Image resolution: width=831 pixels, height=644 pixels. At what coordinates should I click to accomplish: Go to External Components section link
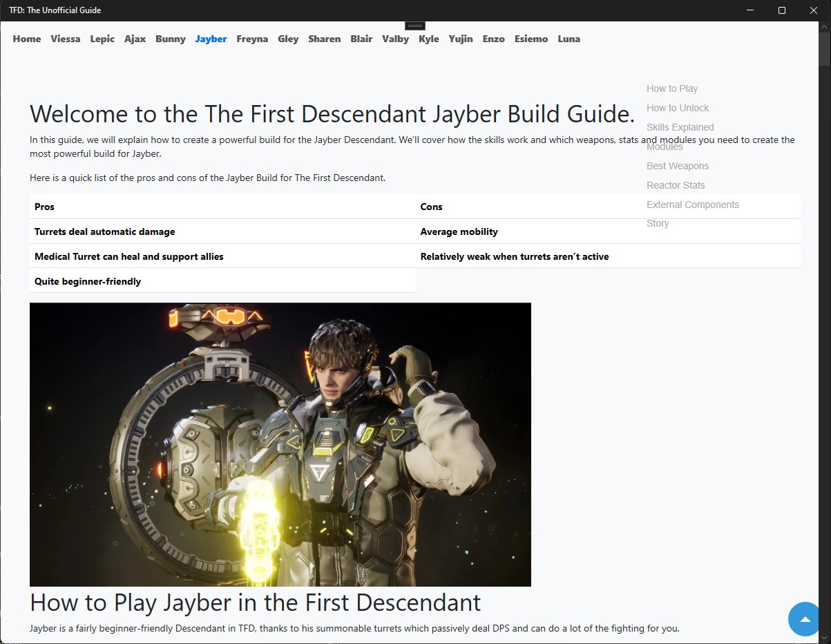[693, 205]
